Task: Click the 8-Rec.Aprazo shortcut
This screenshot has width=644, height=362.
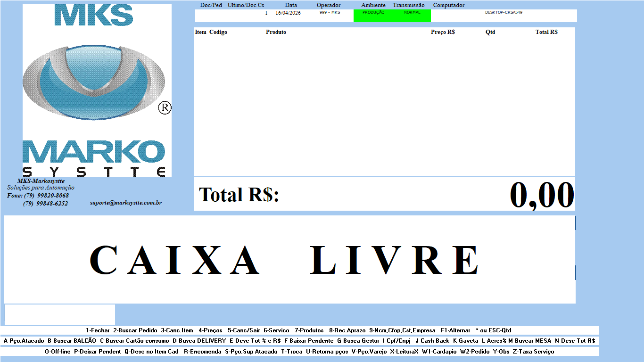Action: pyautogui.click(x=347, y=330)
